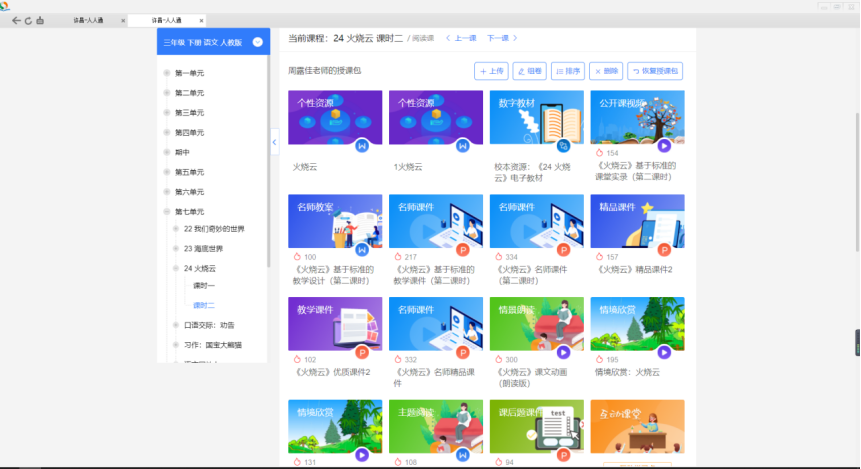
Task: Click the 恢复授课包 restore button
Action: (x=655, y=71)
